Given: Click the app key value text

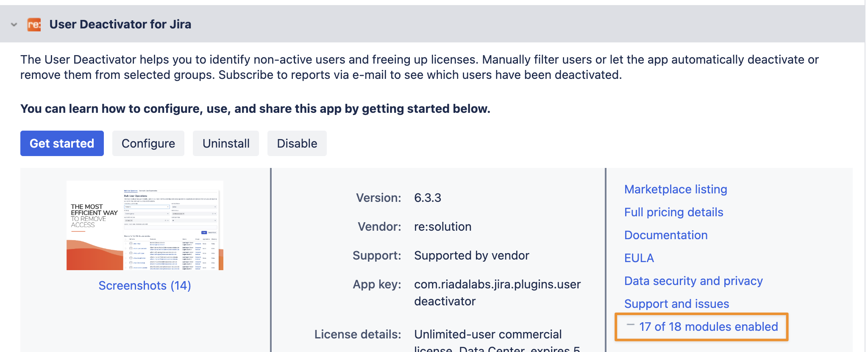Looking at the screenshot, I should tap(497, 293).
